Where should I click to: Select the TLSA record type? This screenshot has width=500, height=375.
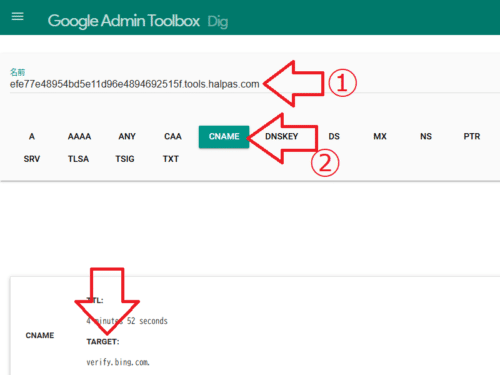[79, 159]
